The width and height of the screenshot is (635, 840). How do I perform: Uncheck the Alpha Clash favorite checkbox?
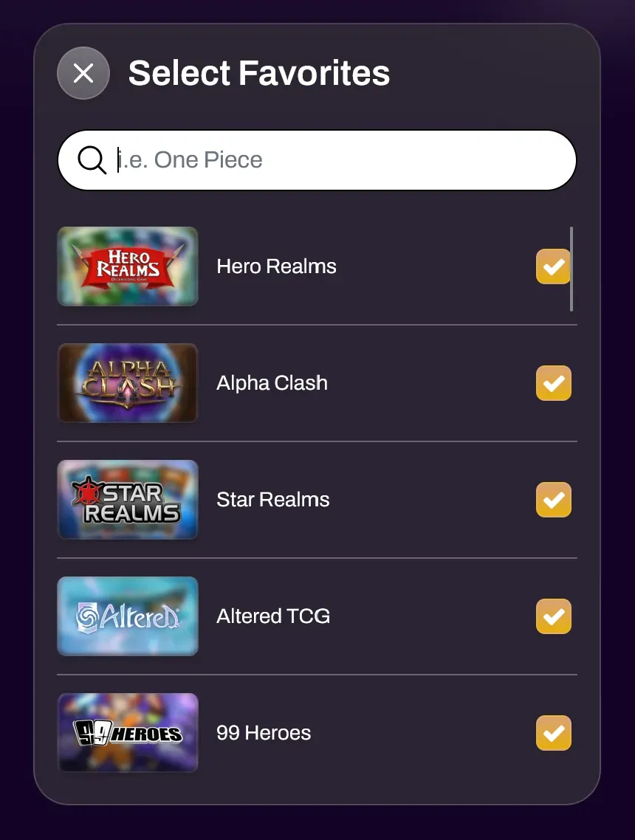coord(553,383)
